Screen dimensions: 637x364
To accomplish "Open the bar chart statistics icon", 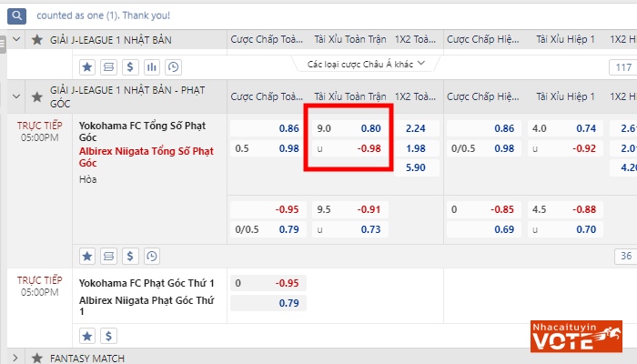I will (152, 67).
